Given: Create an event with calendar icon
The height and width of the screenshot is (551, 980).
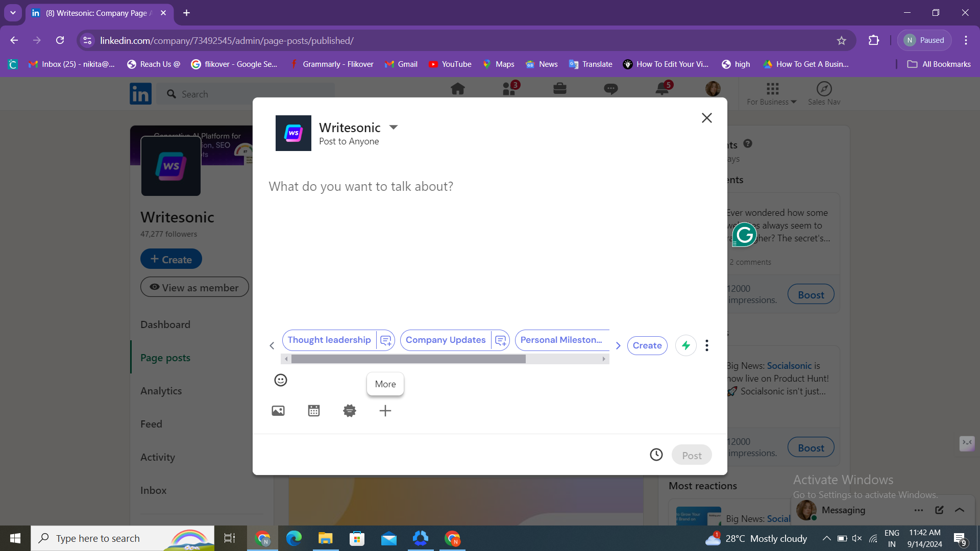Looking at the screenshot, I should click(x=314, y=411).
